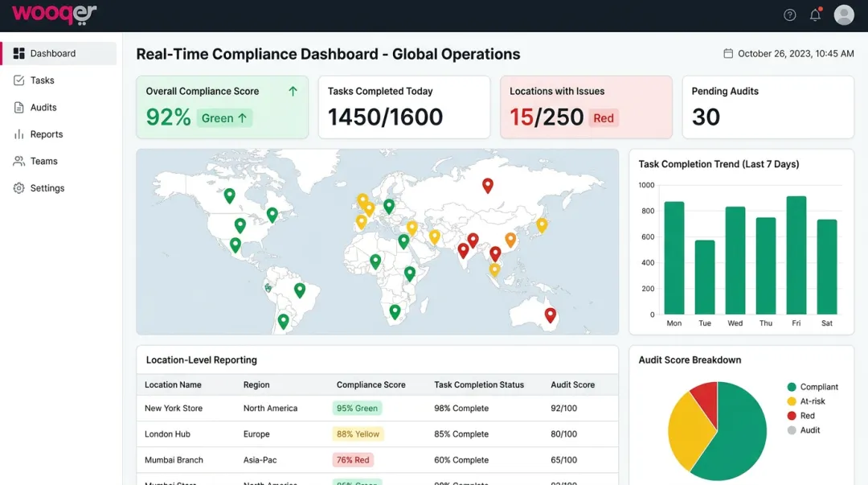
Task: Sort by Region column header
Action: click(x=256, y=384)
